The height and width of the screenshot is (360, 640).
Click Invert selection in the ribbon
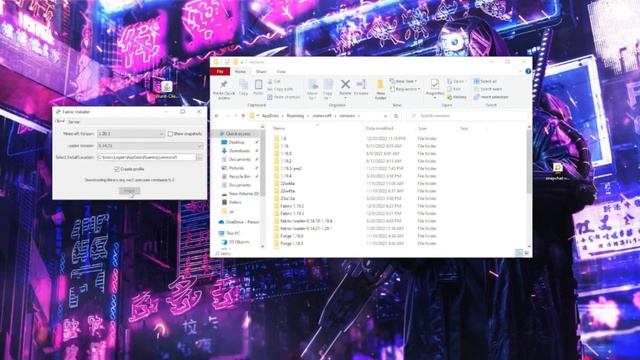pos(491,97)
